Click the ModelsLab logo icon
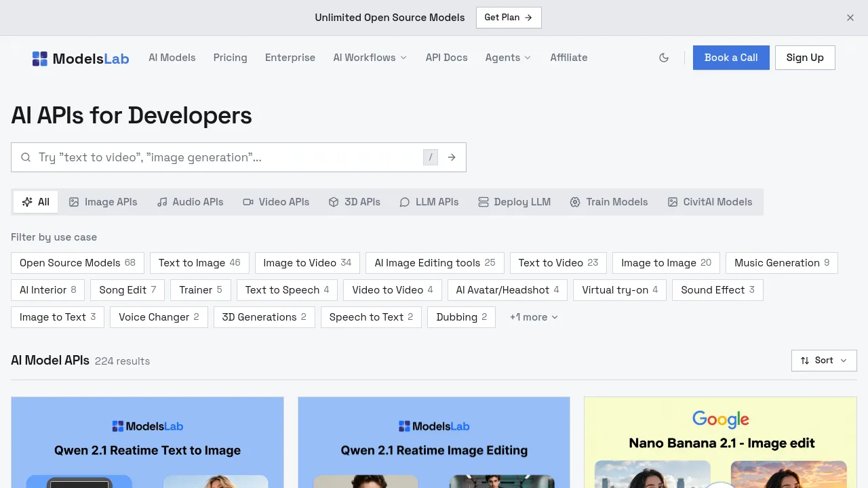The height and width of the screenshot is (488, 868). click(x=40, y=58)
